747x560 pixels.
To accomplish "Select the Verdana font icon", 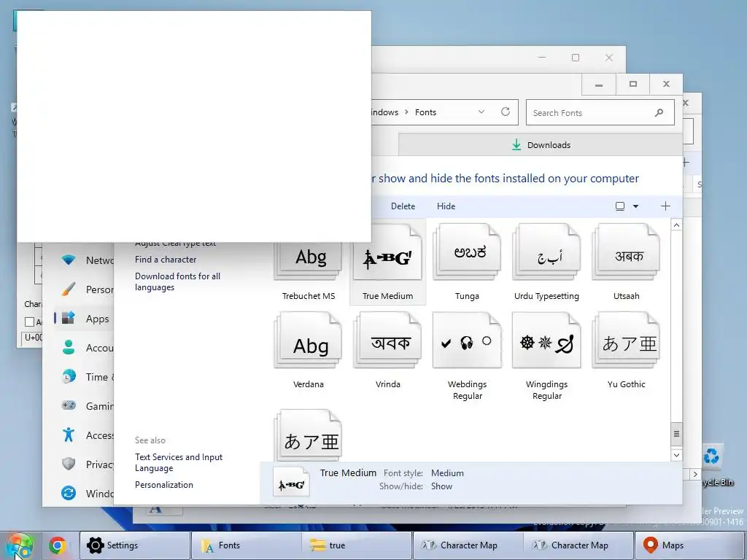I will click(308, 341).
